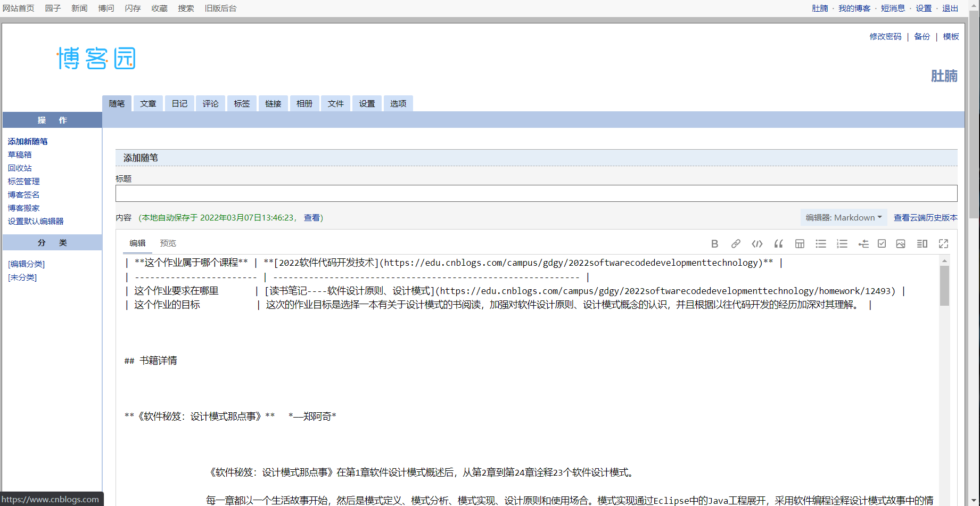Image resolution: width=980 pixels, height=506 pixels.
Task: Open the 随笔 tab
Action: 117,103
